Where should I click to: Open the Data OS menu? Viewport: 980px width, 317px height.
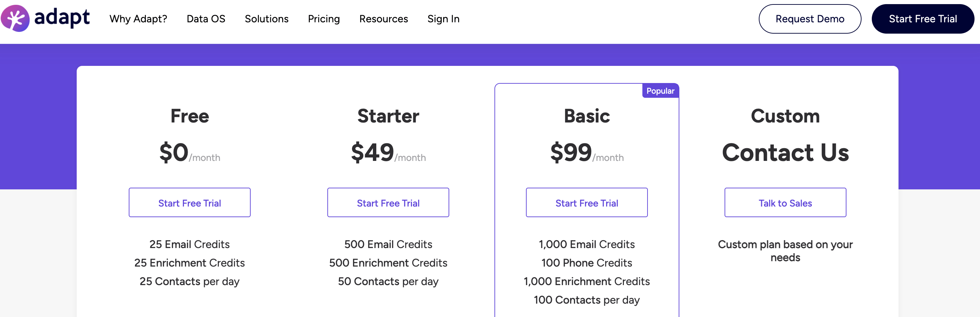pos(205,19)
